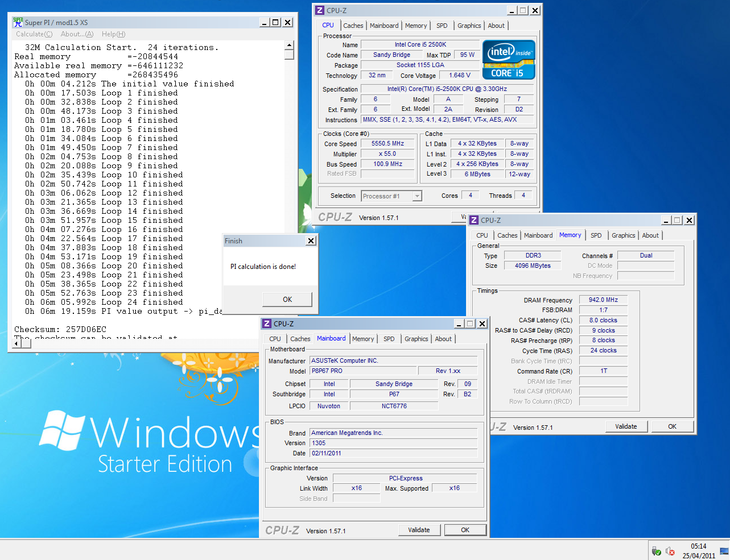Go to the CPU tab in the ASUSTeK motherboard window
Viewport: 730px width, 560px height.
pyautogui.click(x=275, y=339)
